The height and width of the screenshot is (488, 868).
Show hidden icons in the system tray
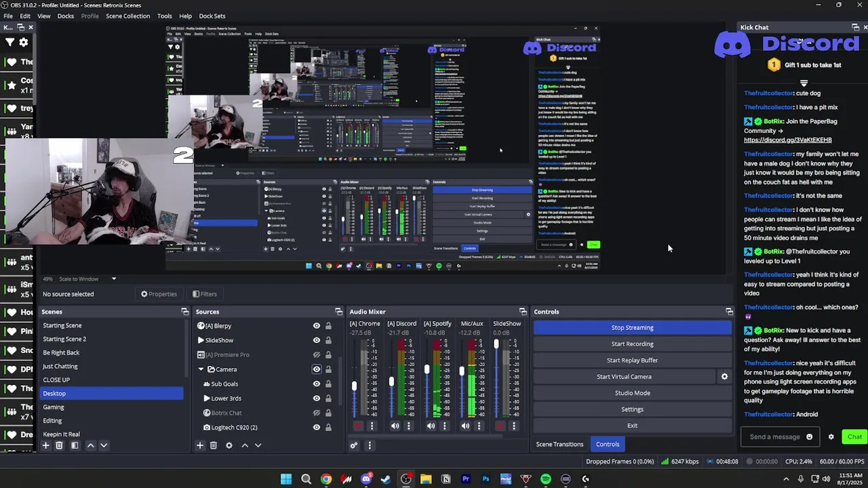(786, 479)
